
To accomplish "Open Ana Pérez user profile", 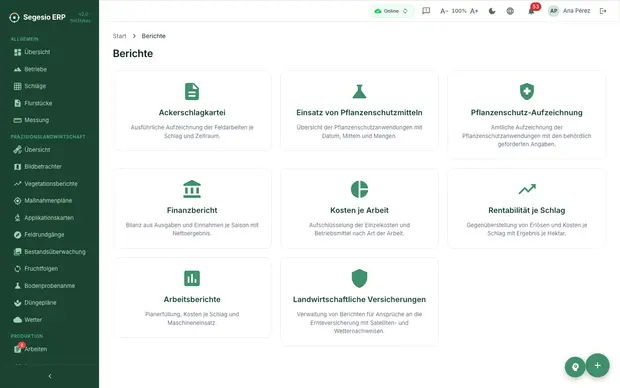I will click(x=569, y=11).
